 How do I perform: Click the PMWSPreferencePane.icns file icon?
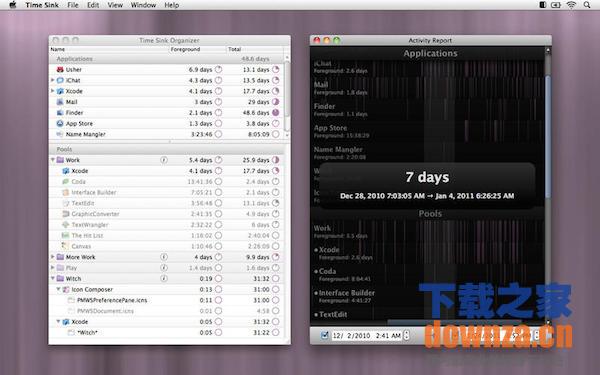(71, 300)
